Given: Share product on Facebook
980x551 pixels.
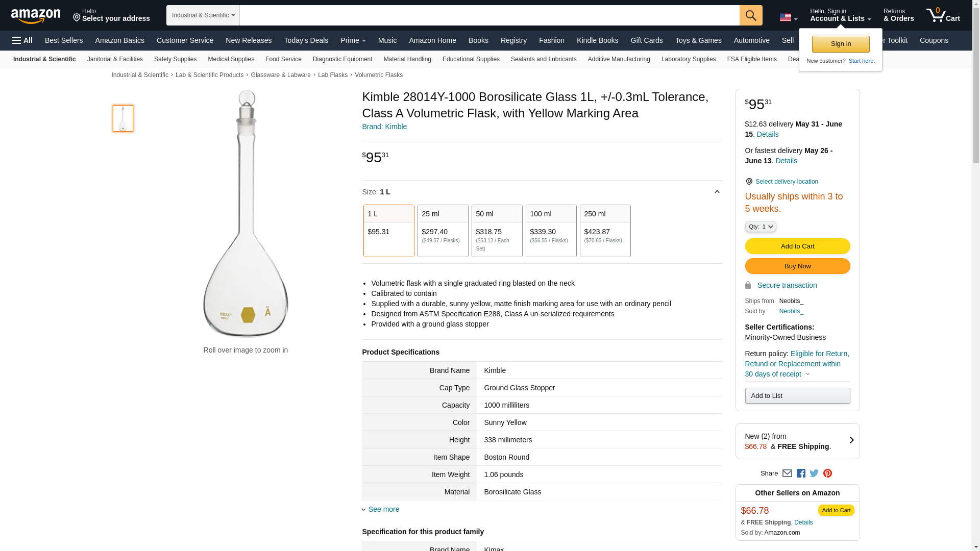Looking at the screenshot, I should pyautogui.click(x=801, y=473).
